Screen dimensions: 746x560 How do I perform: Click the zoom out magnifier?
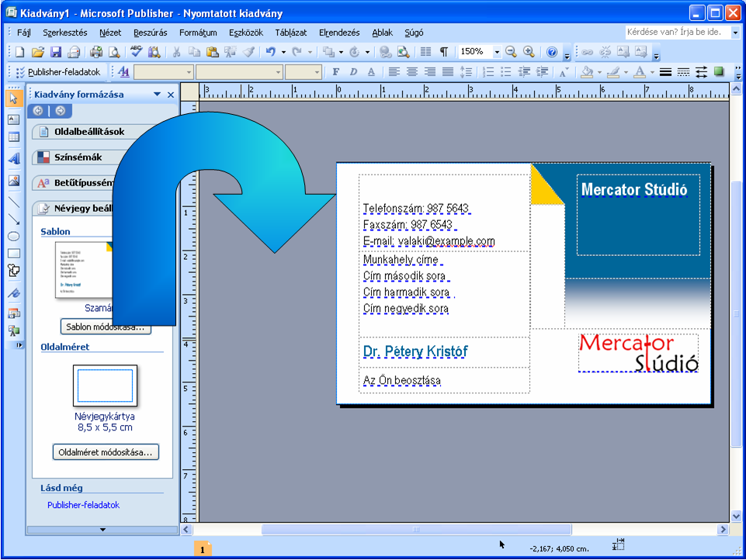[x=511, y=52]
